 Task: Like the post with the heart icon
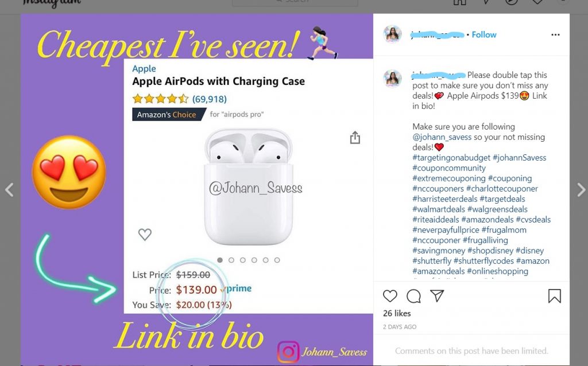[390, 296]
